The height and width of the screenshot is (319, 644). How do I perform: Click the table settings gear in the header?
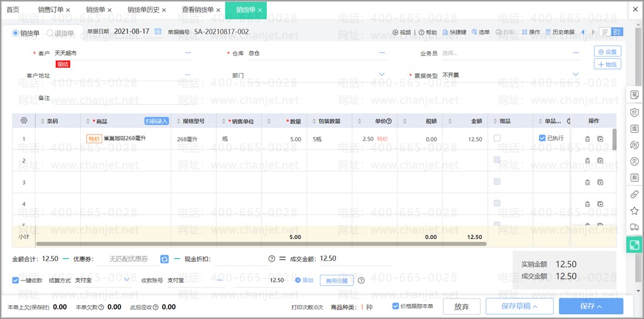point(24,120)
